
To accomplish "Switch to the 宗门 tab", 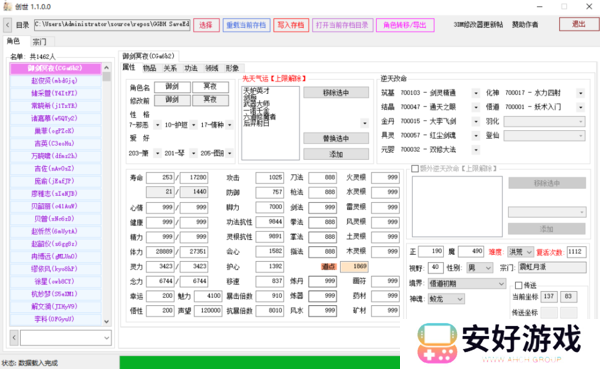I will [x=39, y=42].
